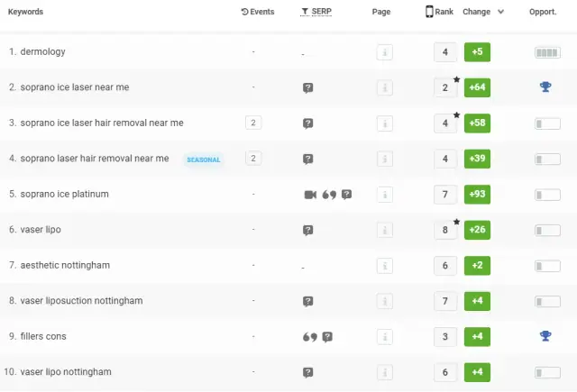
Task: Open events badge 2 for soprano ice laser hair removal
Action: 253,123
